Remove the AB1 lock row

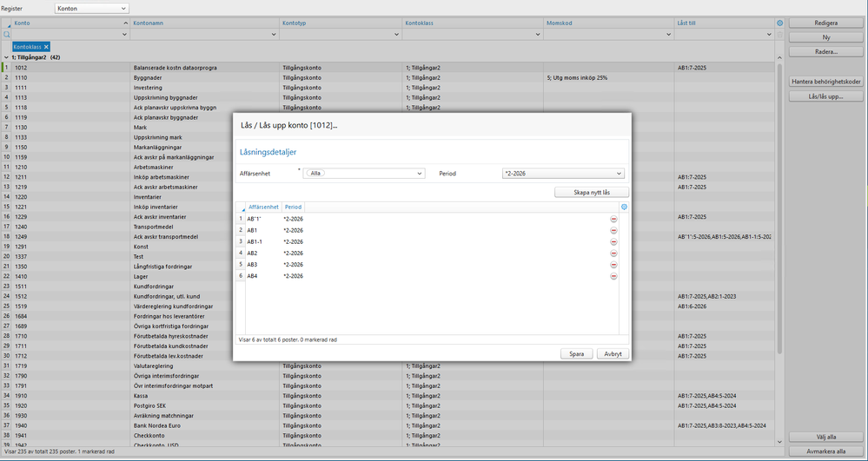(x=613, y=230)
